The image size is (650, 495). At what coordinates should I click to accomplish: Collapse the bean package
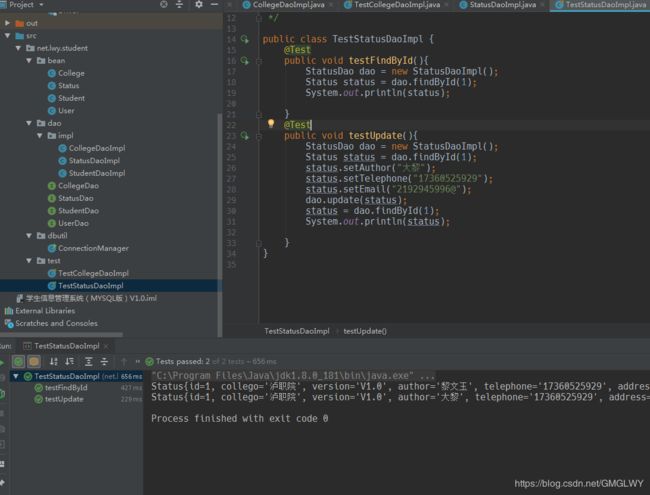(x=29, y=61)
